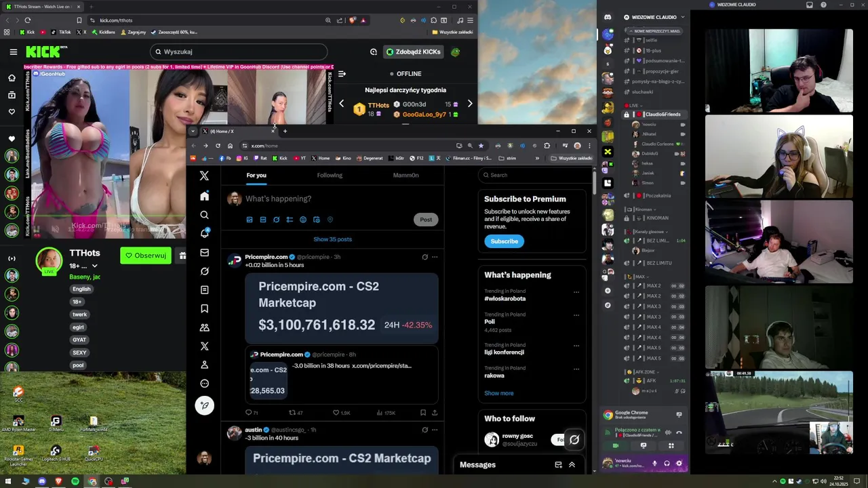Mute Discord microphone

[654, 464]
